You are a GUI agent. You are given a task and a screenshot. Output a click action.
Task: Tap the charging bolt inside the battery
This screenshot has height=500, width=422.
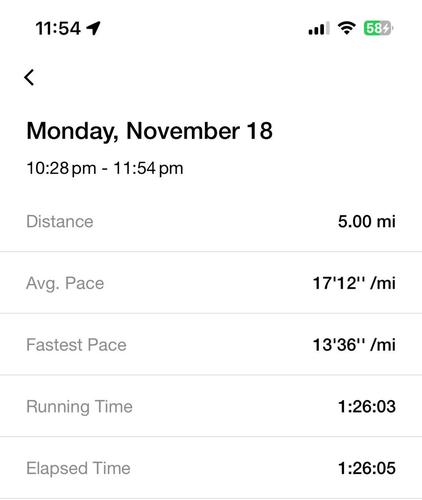[x=386, y=28]
